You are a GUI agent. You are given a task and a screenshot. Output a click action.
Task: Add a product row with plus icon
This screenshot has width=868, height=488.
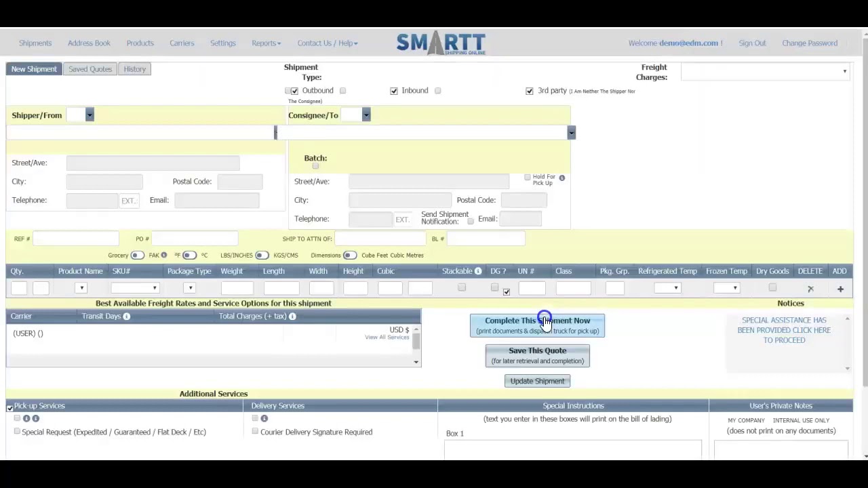(840, 289)
